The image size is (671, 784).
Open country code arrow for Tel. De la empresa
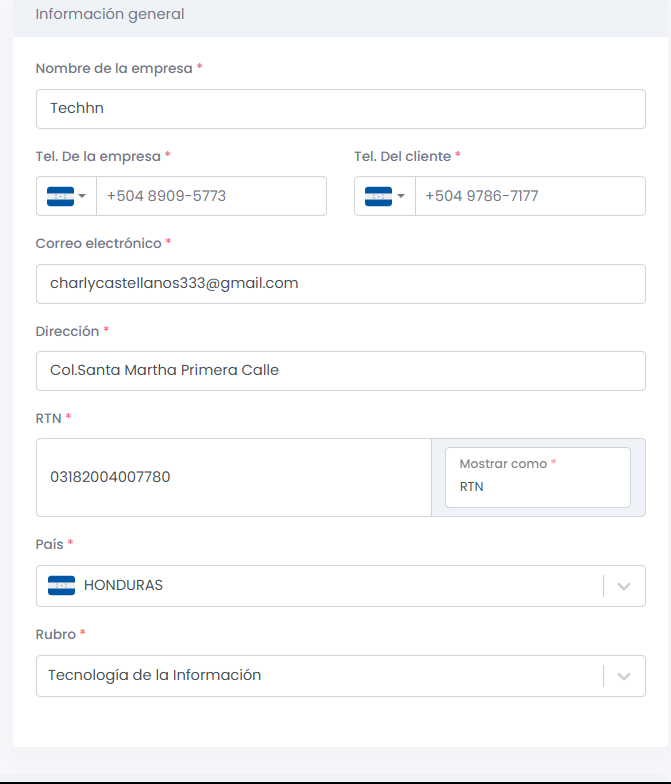[82, 196]
